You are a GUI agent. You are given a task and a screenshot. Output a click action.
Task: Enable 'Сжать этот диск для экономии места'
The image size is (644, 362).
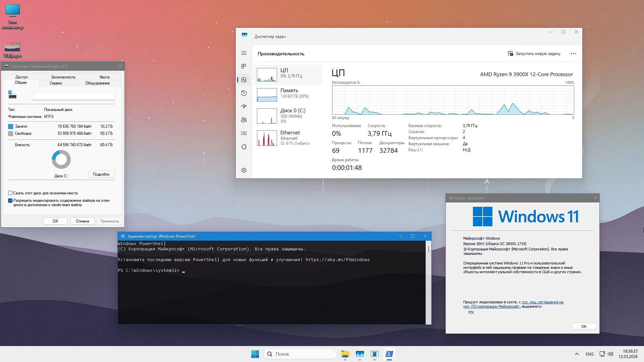point(10,193)
